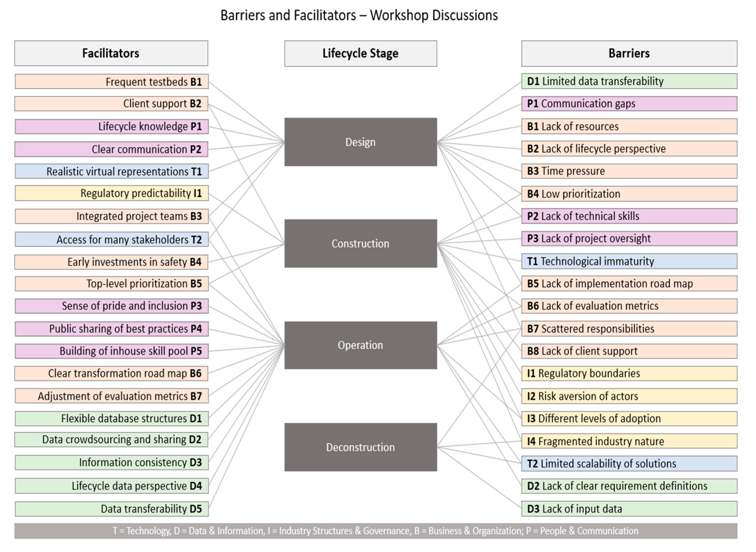This screenshot has height=552, width=756.
Task: Click Data transferability D5 facilitator
Action: coord(112,509)
